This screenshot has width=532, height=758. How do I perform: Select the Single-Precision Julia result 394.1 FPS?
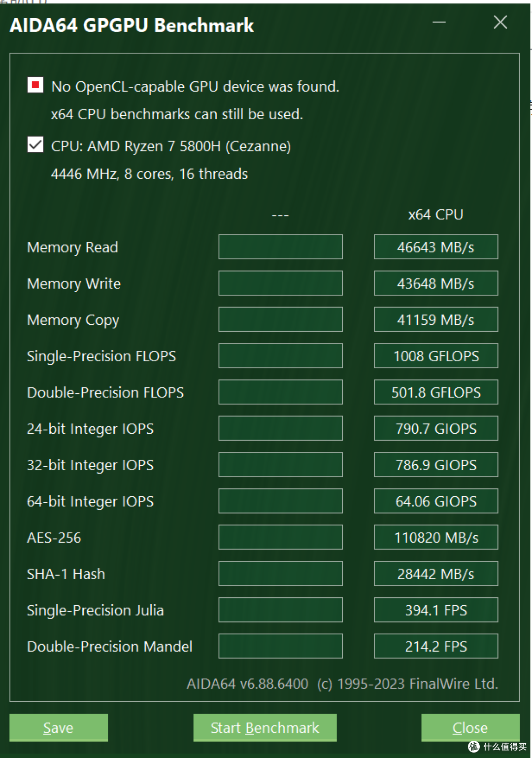(436, 610)
